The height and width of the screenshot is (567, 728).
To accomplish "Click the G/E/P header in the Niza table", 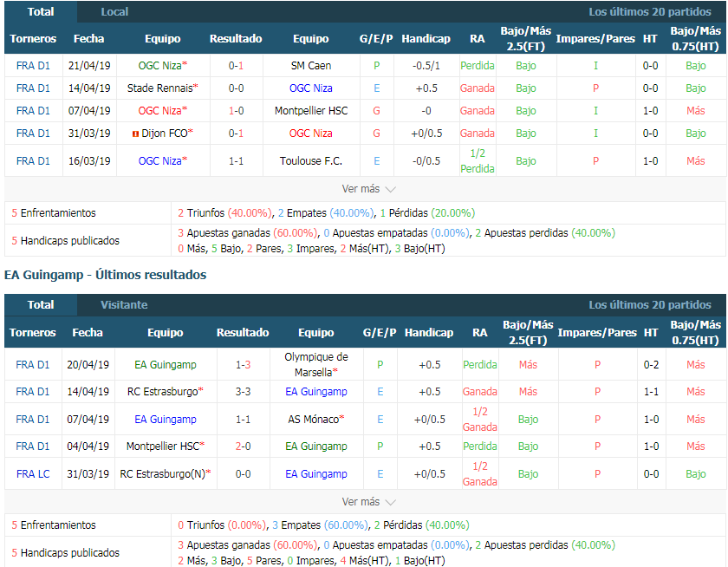I will 376,38.
